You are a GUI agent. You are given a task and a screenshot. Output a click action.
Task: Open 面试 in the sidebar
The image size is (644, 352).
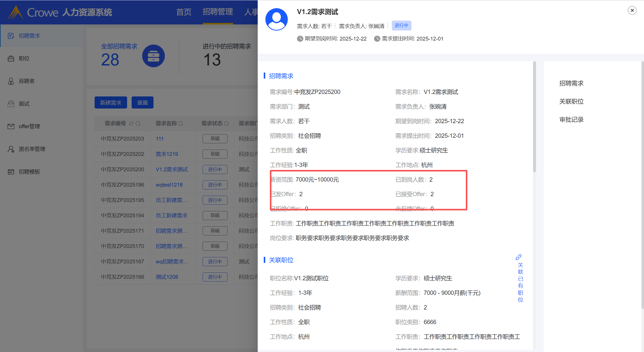[x=24, y=104]
